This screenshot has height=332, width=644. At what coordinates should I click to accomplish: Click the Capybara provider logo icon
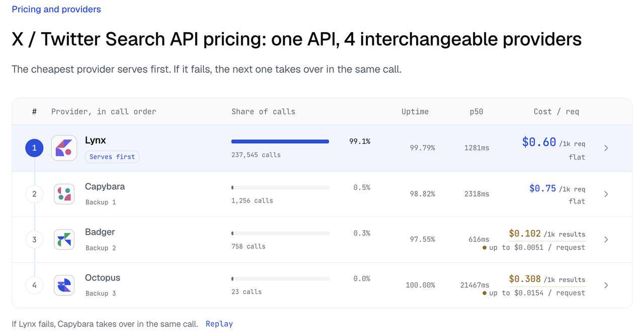click(64, 194)
